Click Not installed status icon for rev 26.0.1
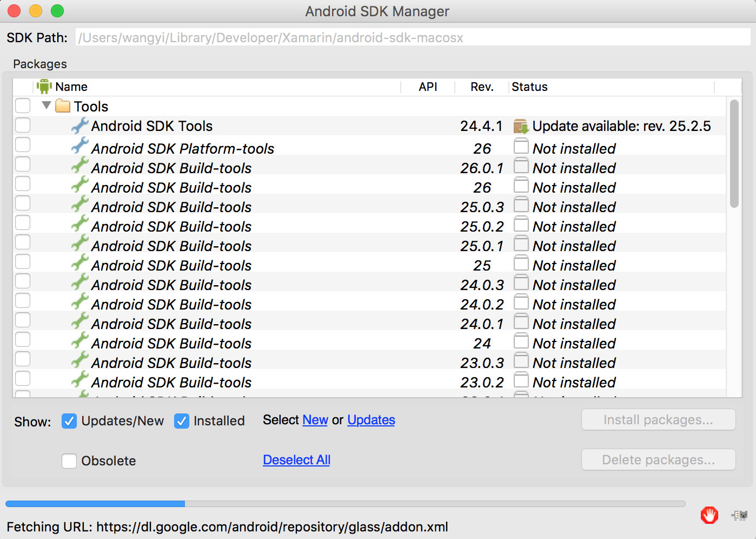Screen dimensions: 756x539 coord(521,165)
